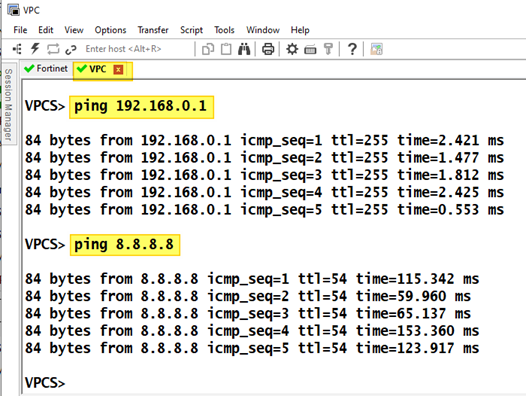Image resolution: width=526 pixels, height=396 pixels.
Task: Click the 192.168.0.1 icmp_seq=3 reply line
Action: (264, 175)
